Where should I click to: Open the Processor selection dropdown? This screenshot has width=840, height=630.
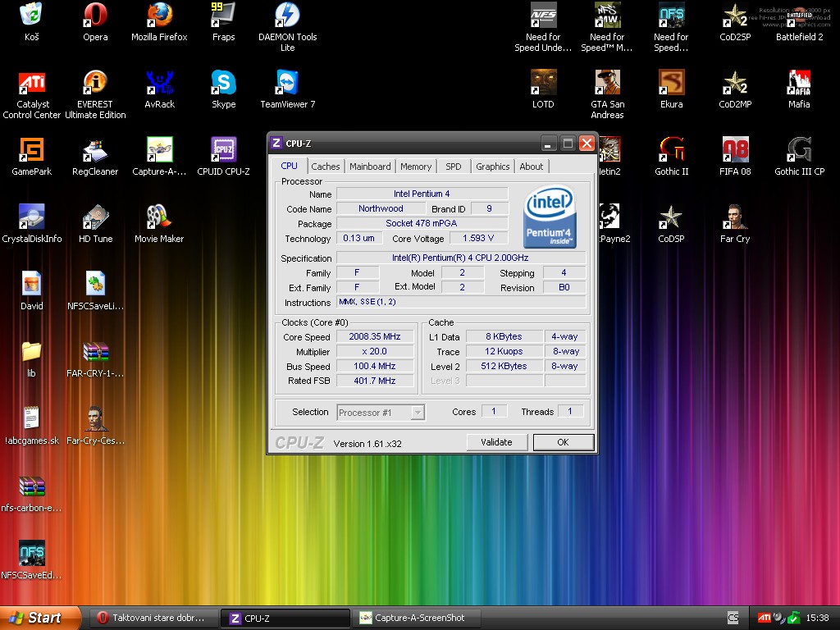(x=381, y=413)
